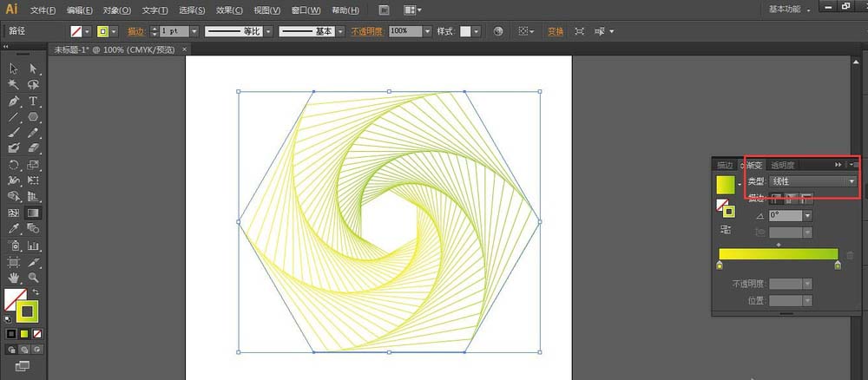The height and width of the screenshot is (380, 868).
Task: Click the orange 变换 link
Action: pos(556,31)
